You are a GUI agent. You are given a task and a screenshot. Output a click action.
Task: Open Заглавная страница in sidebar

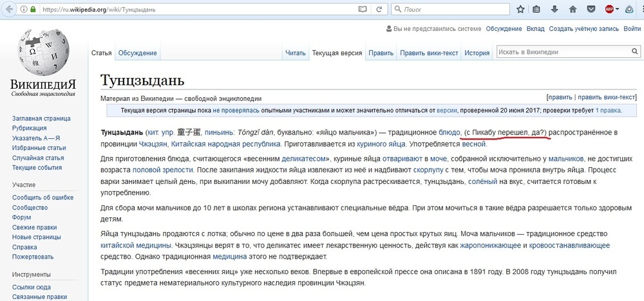coord(41,118)
